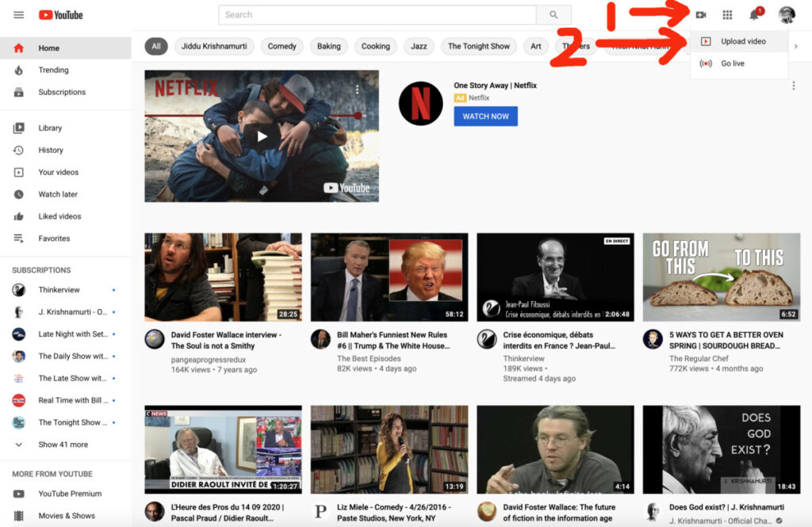This screenshot has width=812, height=527.
Task: Select the Jiddu Krishnamurti filter chip
Action: click(214, 46)
